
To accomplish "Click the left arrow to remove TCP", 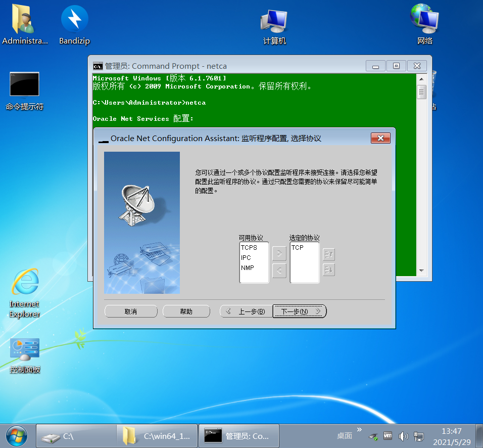I will click(x=279, y=271).
